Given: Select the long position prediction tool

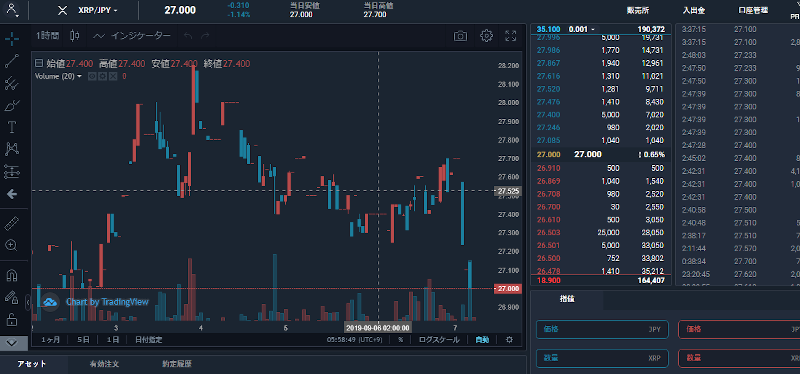Looking at the screenshot, I should coord(12,172).
